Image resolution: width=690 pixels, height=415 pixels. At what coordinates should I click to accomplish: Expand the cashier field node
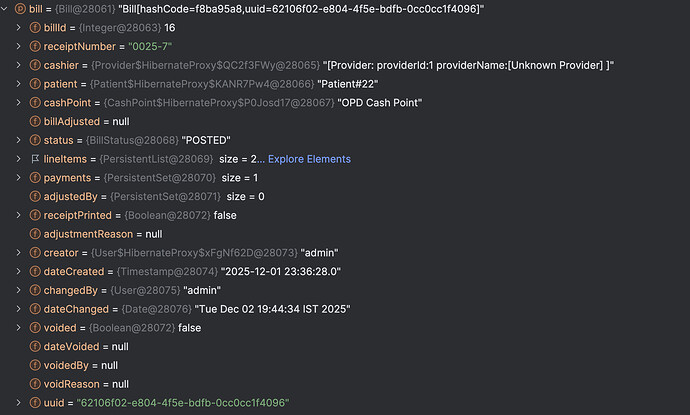[20, 65]
